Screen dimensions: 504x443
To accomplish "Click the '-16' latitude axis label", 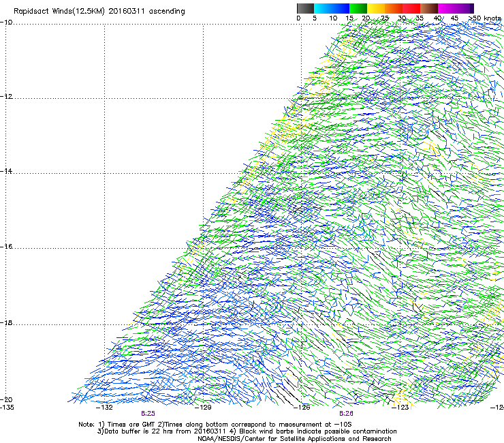I will tap(6, 247).
